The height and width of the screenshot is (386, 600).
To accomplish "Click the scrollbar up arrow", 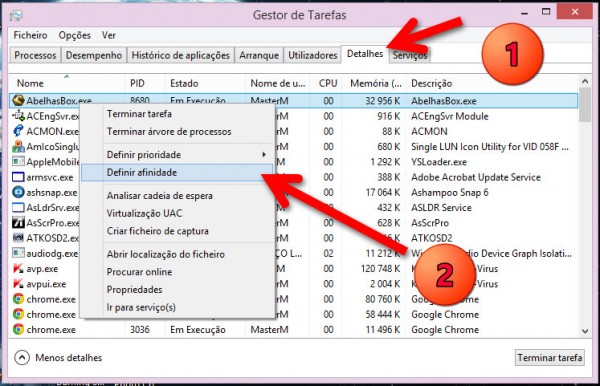I will tap(585, 81).
